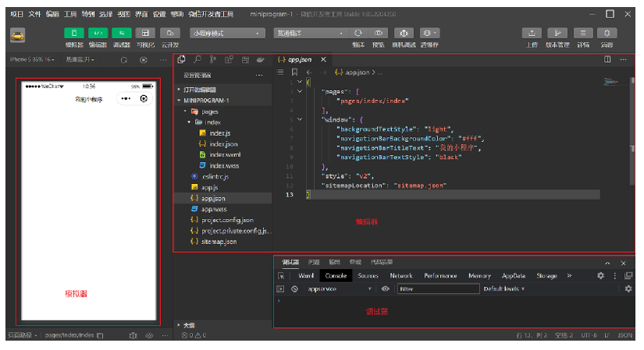Open the 文件 menu
Image resolution: width=644 pixels, height=350 pixels.
34,14
